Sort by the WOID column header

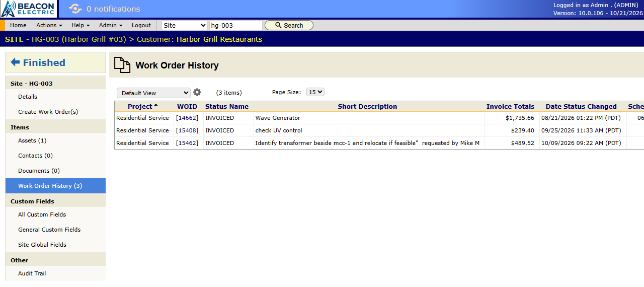pos(187,106)
